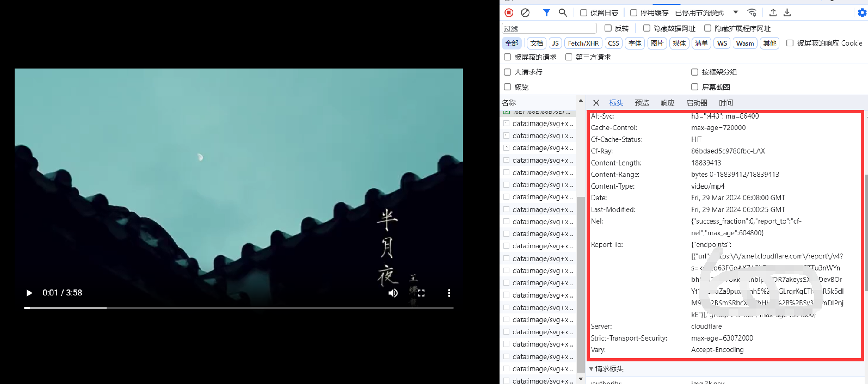Toggle 反转 filter checkbox
Image resolution: width=868 pixels, height=384 pixels.
(608, 28)
